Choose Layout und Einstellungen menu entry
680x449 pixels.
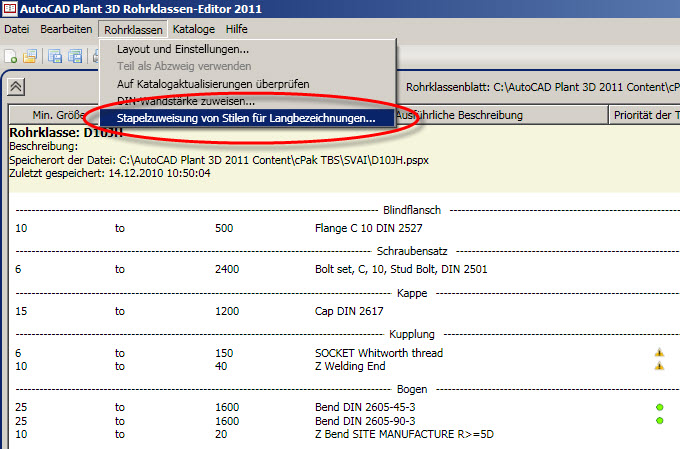coord(248,49)
